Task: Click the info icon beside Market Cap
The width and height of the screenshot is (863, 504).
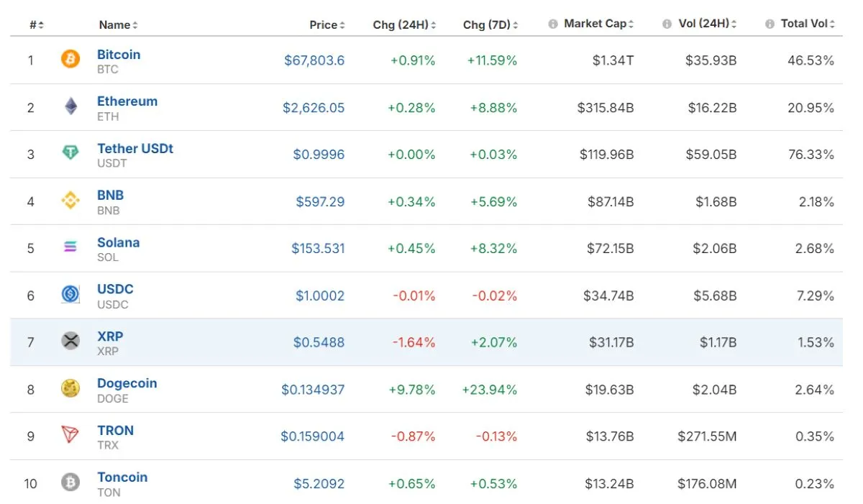Action: point(553,24)
